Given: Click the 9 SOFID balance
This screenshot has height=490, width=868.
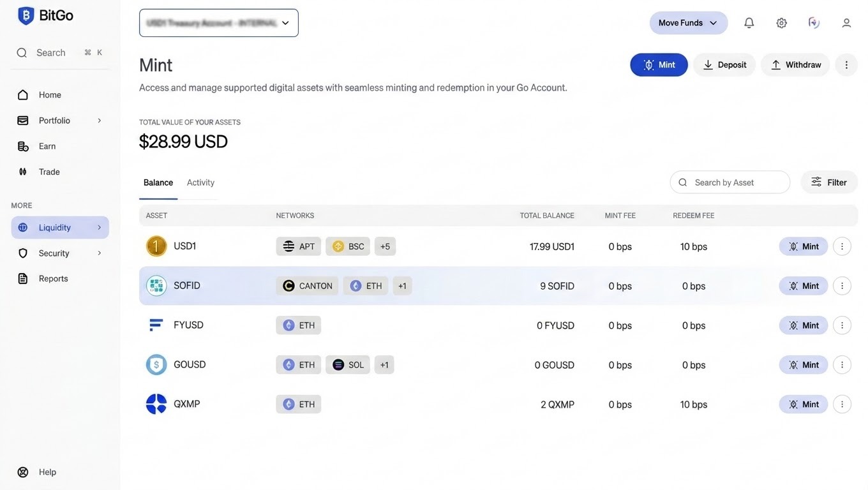Looking at the screenshot, I should coord(557,286).
